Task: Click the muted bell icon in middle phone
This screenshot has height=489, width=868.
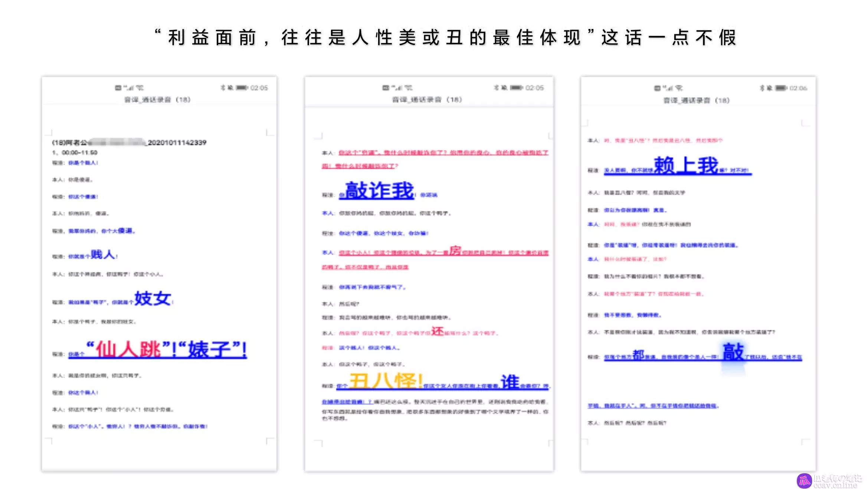Action: click(x=504, y=88)
